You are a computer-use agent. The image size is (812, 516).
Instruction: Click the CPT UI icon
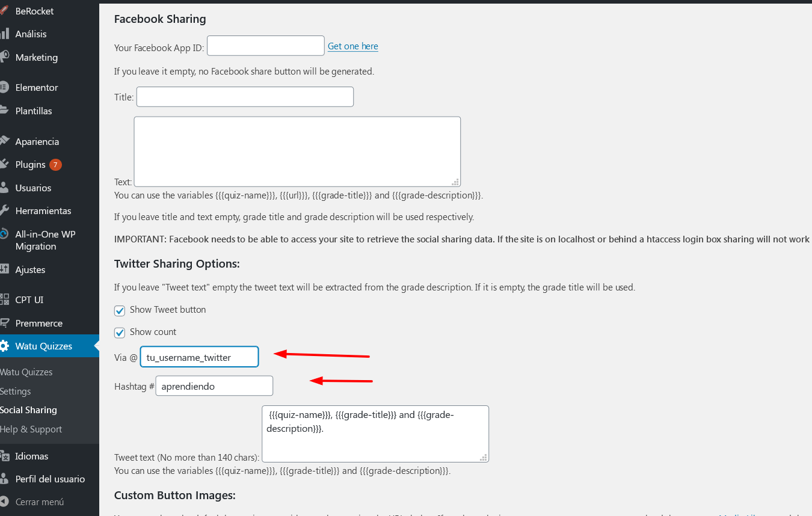4,299
